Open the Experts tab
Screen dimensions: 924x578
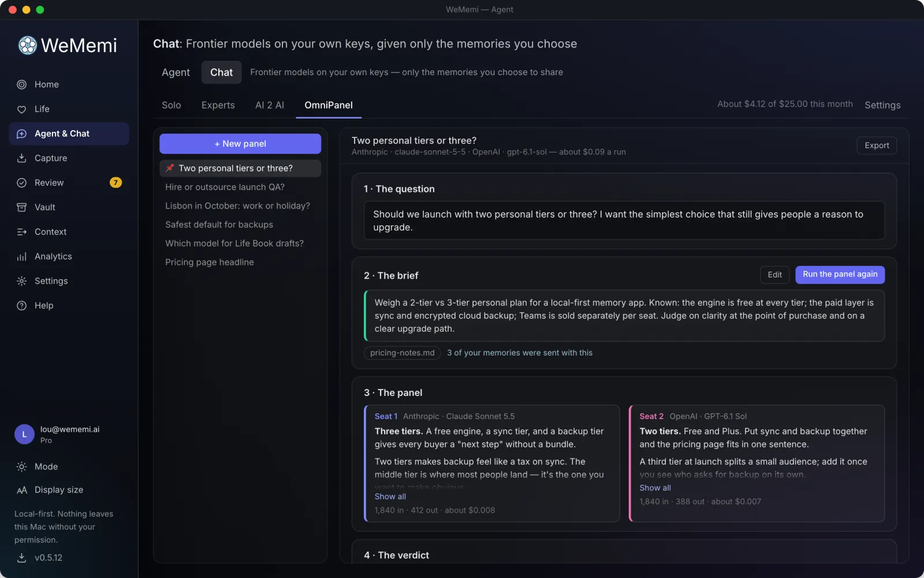pyautogui.click(x=218, y=105)
